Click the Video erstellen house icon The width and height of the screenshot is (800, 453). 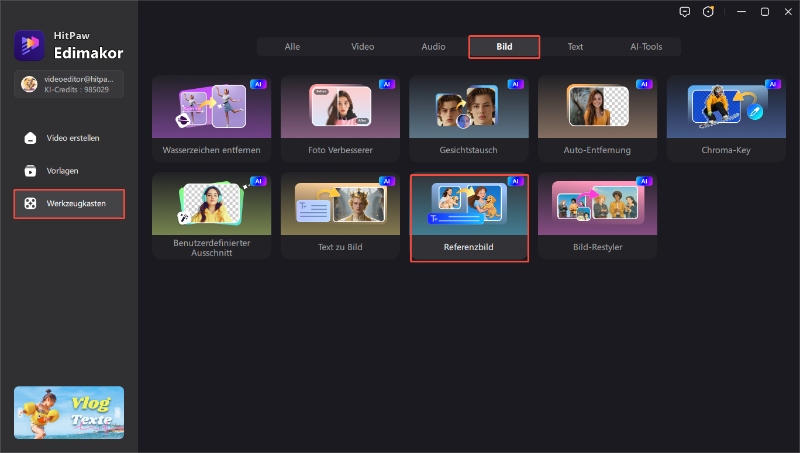pos(30,138)
